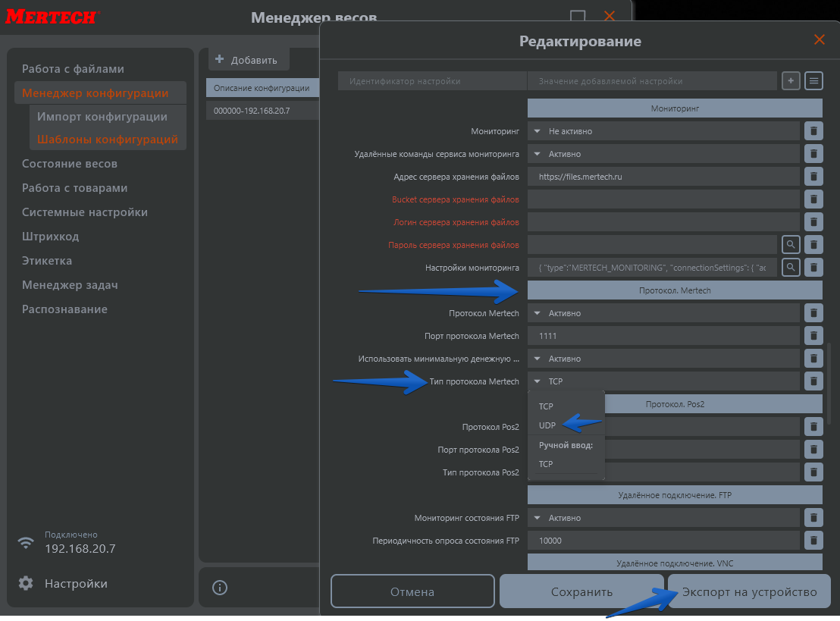Open the list menu icon in header
The image size is (840, 621).
coord(813,80)
